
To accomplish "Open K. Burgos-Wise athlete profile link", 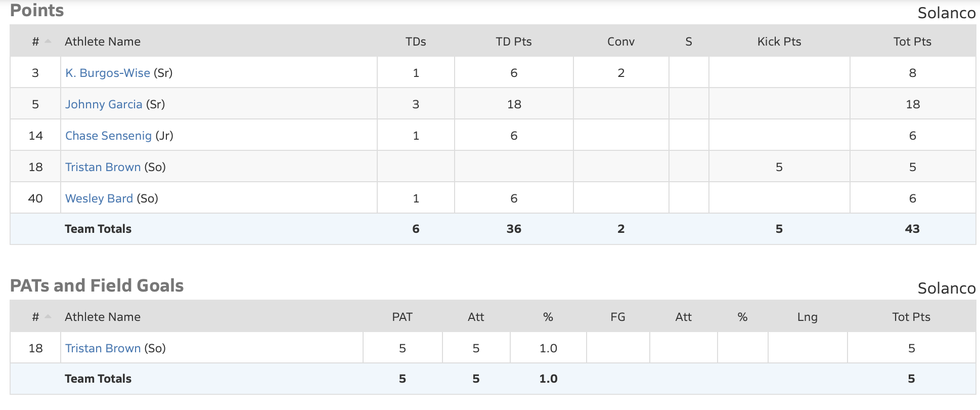I will 107,73.
